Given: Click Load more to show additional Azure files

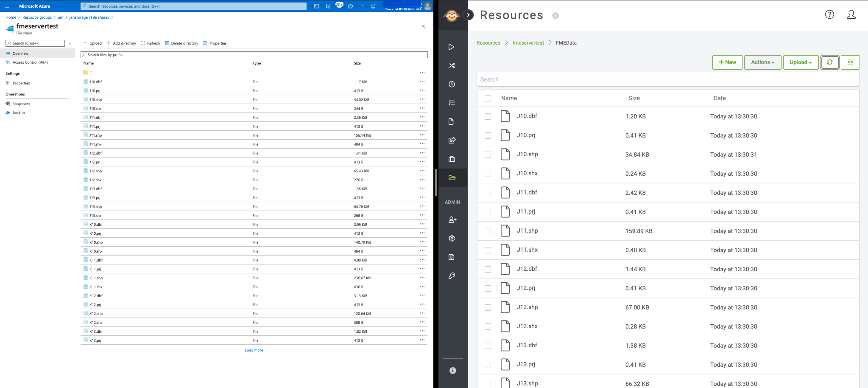Looking at the screenshot, I should [x=254, y=350].
